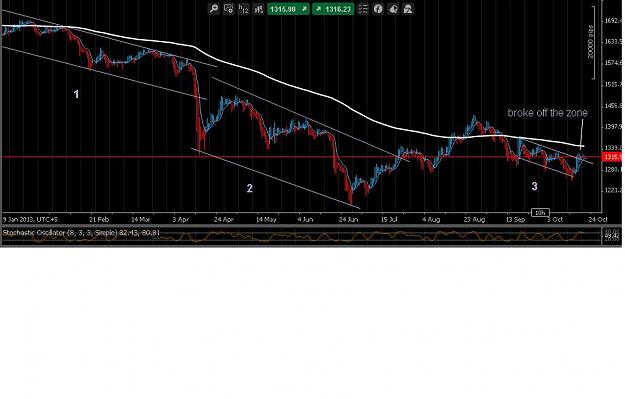Click the snapshot picture icon in toolbar
This screenshot has width=625, height=399.
point(408,9)
